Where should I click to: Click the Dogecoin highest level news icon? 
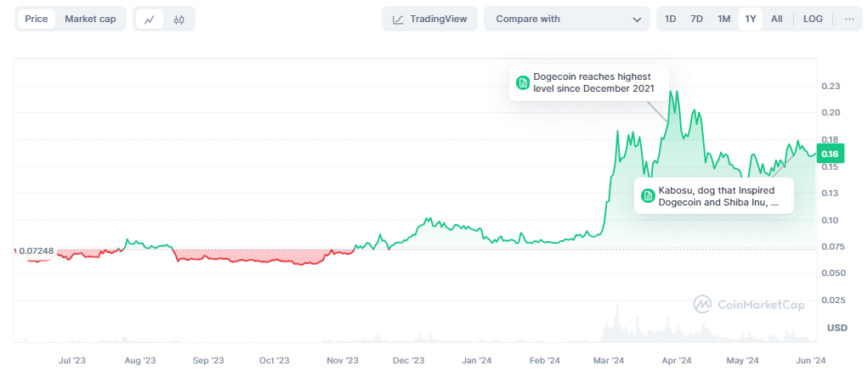(x=523, y=82)
